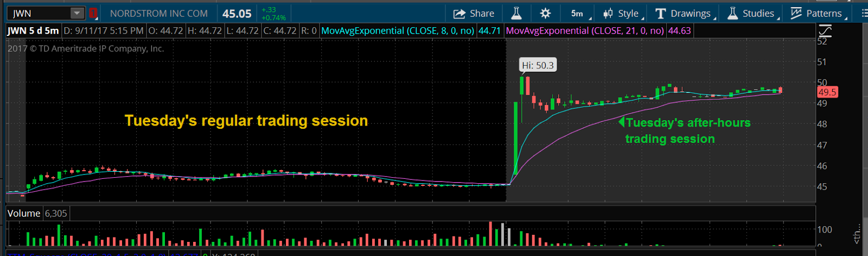This screenshot has width=868, height=256.
Task: Expand the JWN symbol dropdown arrow
Action: point(77,13)
